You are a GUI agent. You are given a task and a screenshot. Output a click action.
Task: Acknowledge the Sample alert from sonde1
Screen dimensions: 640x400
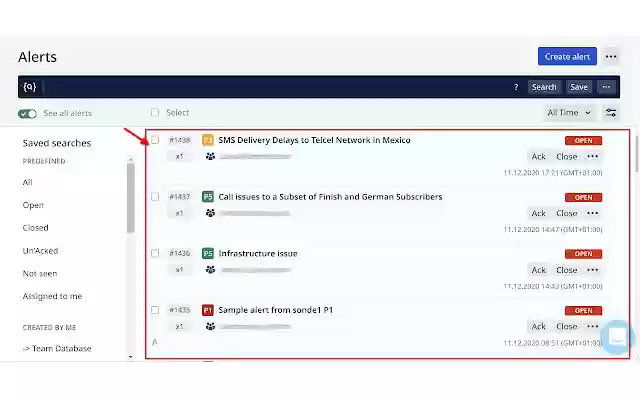(538, 327)
